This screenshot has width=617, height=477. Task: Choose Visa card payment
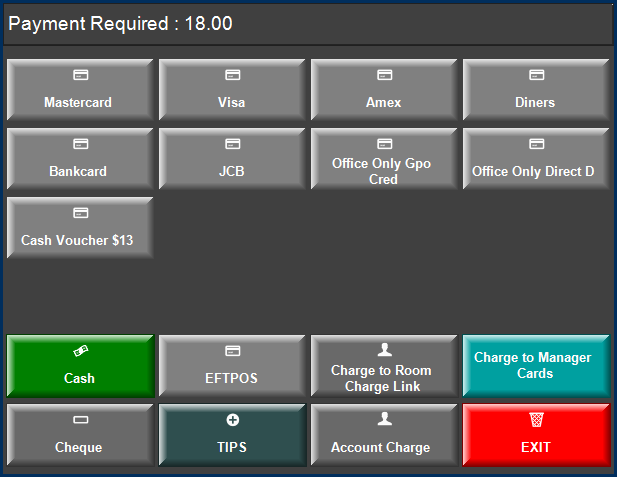coord(232,91)
